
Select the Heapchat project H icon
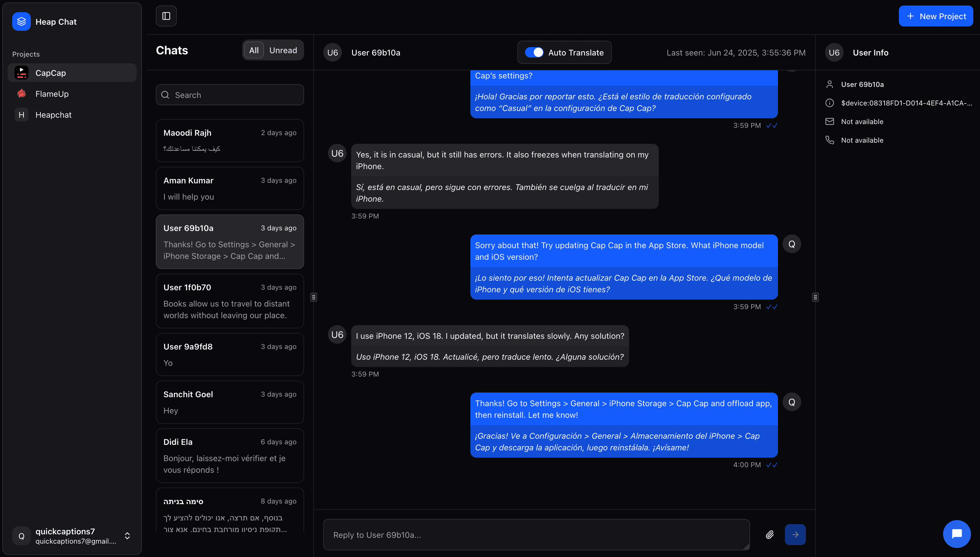[x=22, y=115]
